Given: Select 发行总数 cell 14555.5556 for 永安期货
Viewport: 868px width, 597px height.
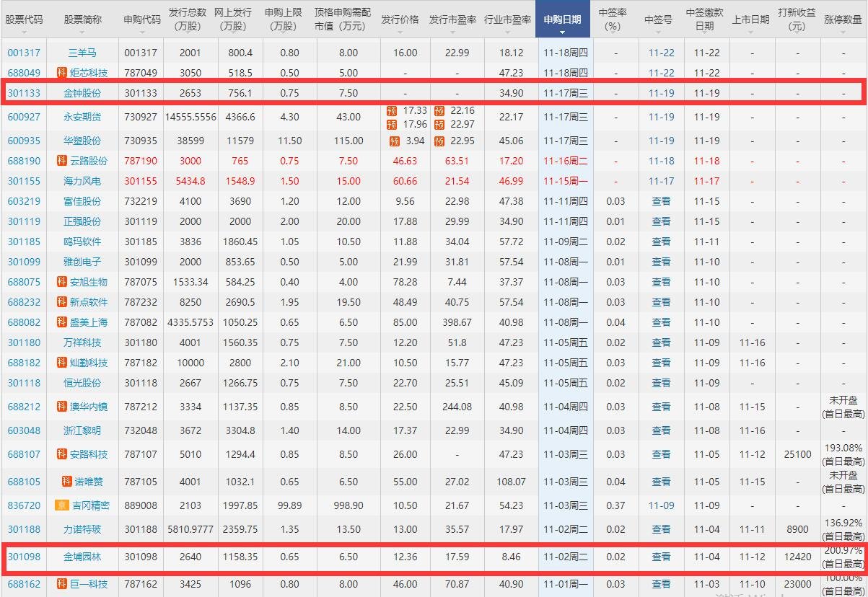Looking at the screenshot, I should click(x=190, y=117).
